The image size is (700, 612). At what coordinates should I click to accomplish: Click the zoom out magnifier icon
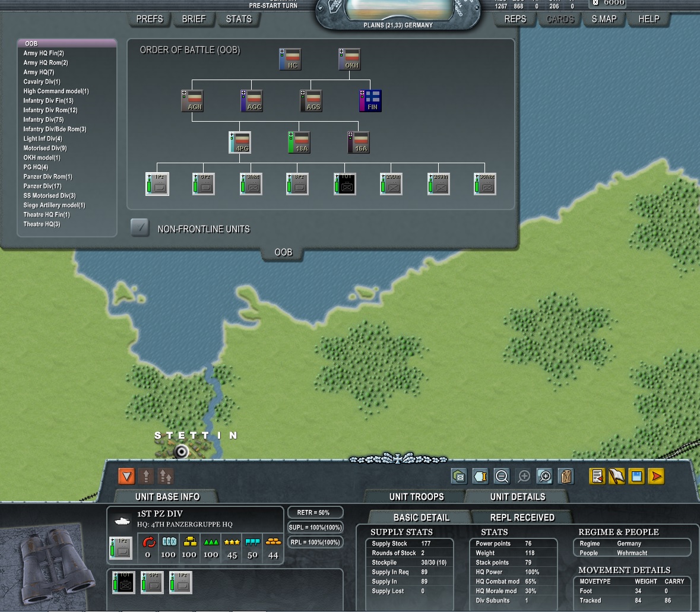[x=502, y=476]
